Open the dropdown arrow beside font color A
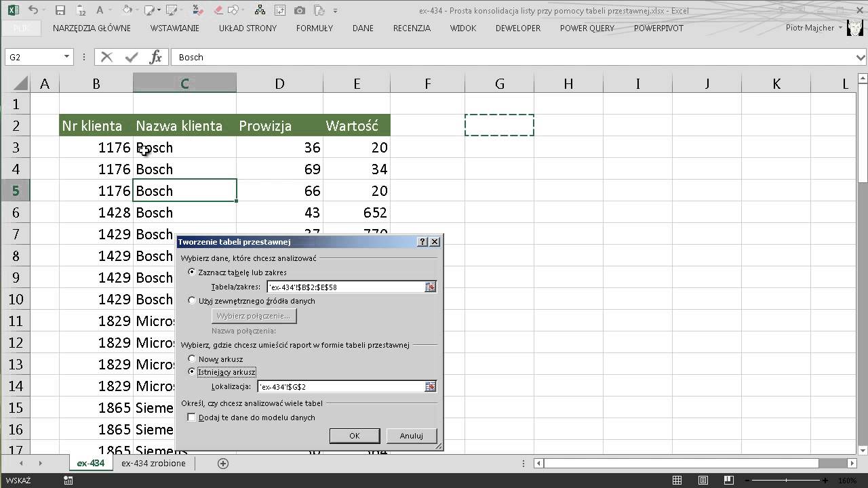Viewport: 868px width, 488px height. pos(111,10)
